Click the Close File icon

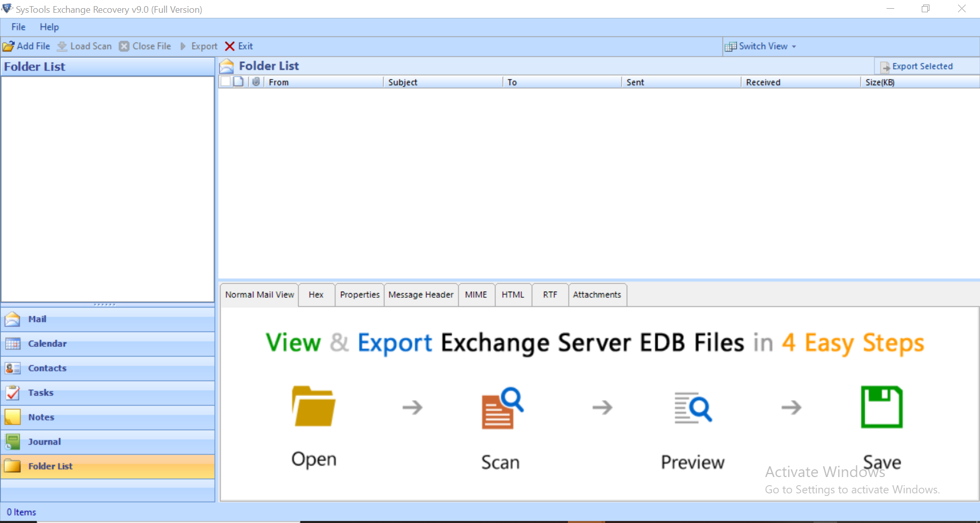(124, 46)
